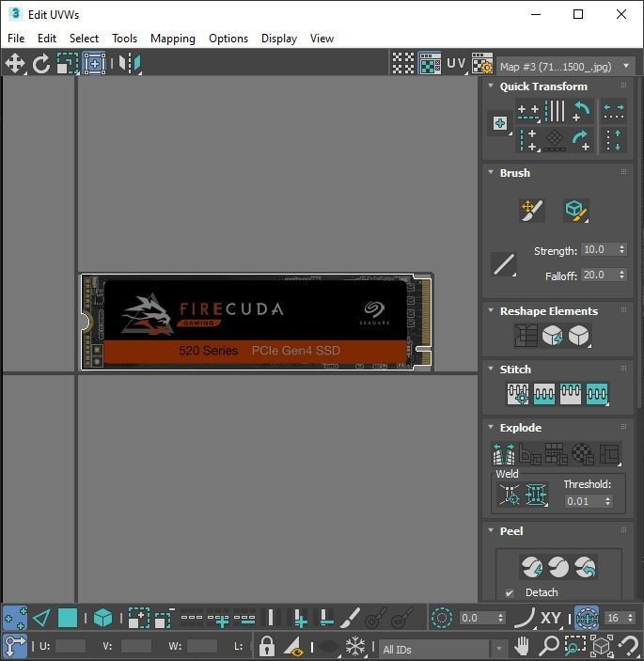This screenshot has width=644, height=661.
Task: Click Stitch To Target icon
Action: (x=518, y=394)
